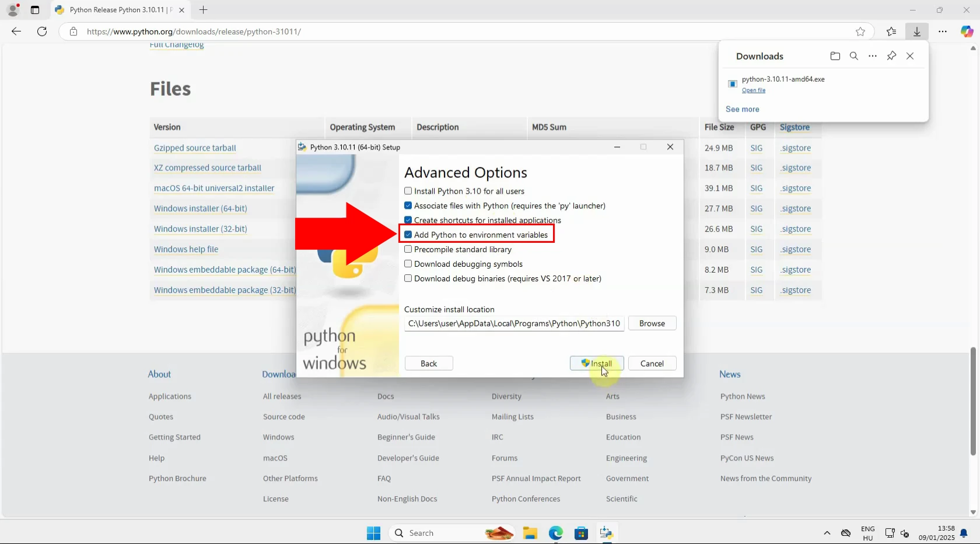Open the notifications bell icon
The height and width of the screenshot is (544, 980).
[x=964, y=533]
